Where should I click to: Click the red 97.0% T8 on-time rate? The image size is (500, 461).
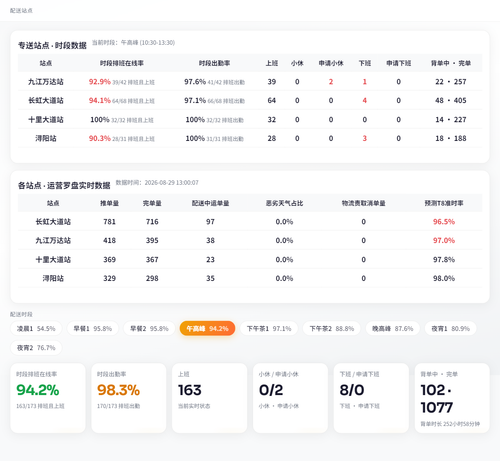coord(444,240)
